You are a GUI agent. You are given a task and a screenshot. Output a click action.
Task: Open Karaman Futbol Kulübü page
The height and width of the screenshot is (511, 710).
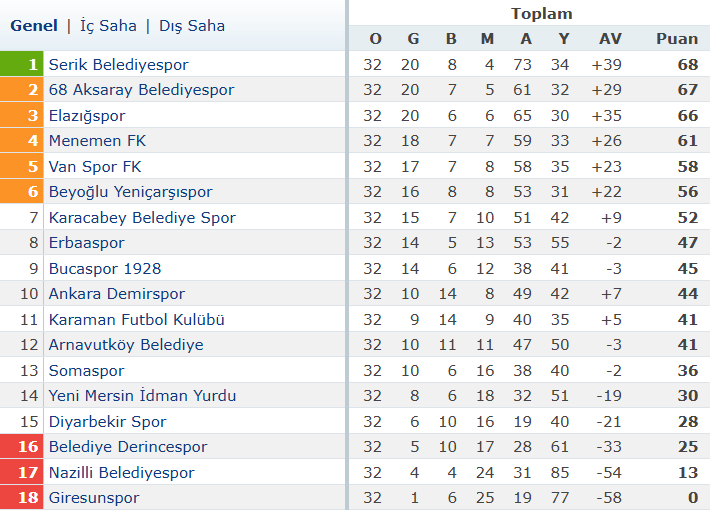[x=137, y=320]
